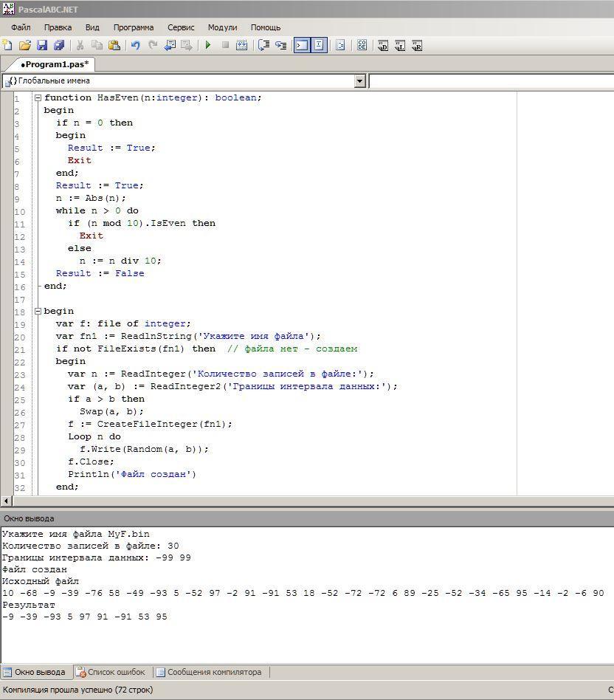Select the Program1.pas editor tab
Screen dimensions: 614x700
[x=53, y=64]
